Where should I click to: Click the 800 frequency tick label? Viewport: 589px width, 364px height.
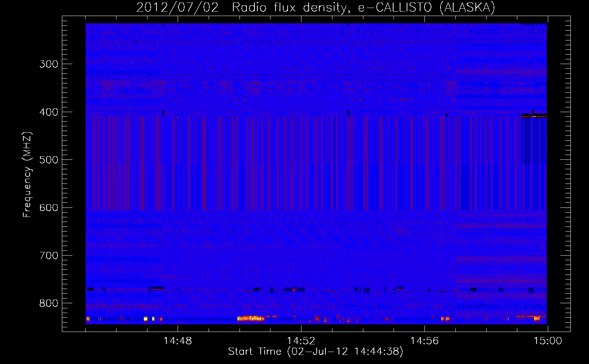point(49,304)
